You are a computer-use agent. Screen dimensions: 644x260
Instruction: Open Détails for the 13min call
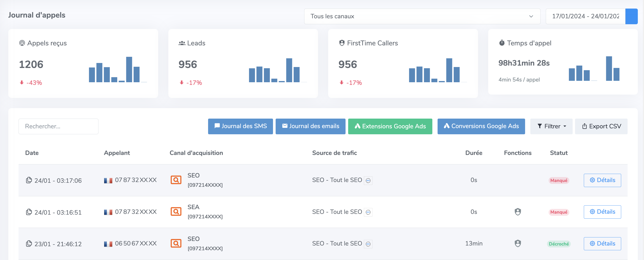(x=602, y=244)
